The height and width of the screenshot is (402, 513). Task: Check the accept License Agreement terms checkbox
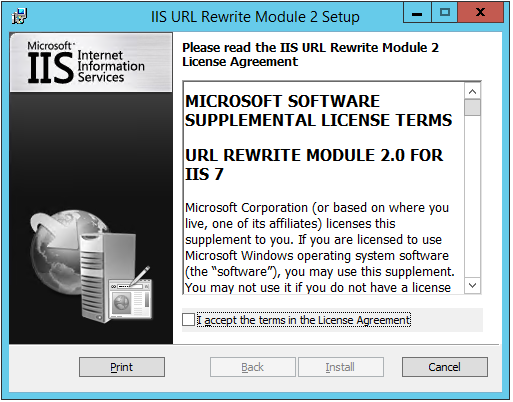point(188,320)
